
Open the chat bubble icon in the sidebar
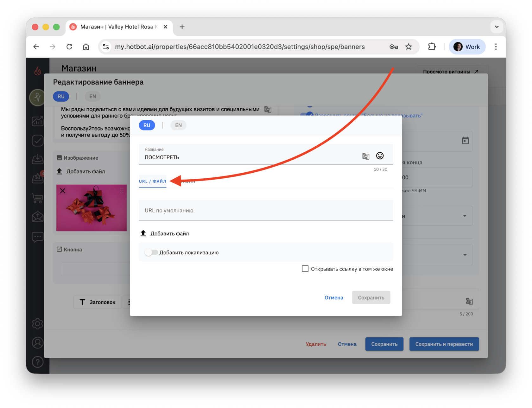click(x=38, y=237)
